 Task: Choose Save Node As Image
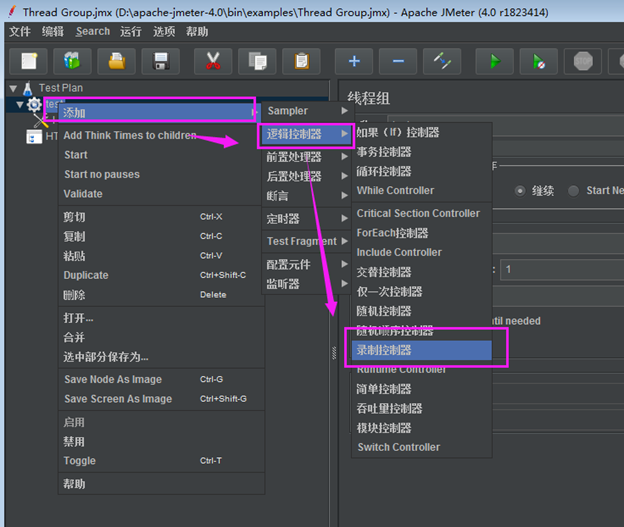point(162,379)
